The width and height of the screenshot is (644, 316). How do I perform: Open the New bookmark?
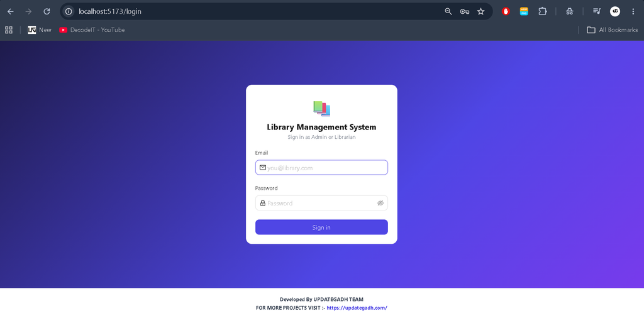click(40, 30)
